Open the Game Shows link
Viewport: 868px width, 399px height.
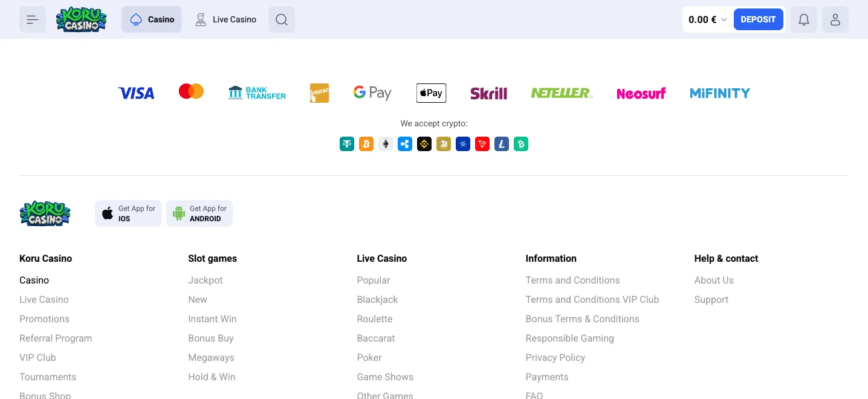coord(386,377)
